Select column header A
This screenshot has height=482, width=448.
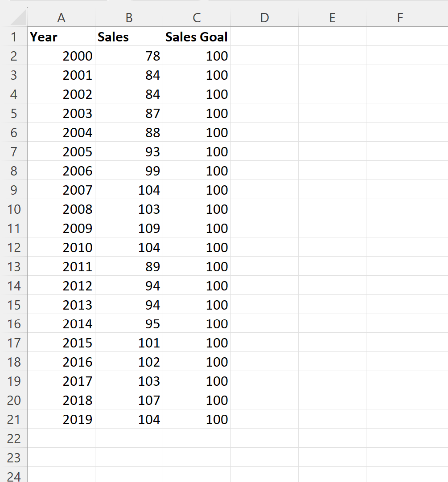[x=61, y=18]
